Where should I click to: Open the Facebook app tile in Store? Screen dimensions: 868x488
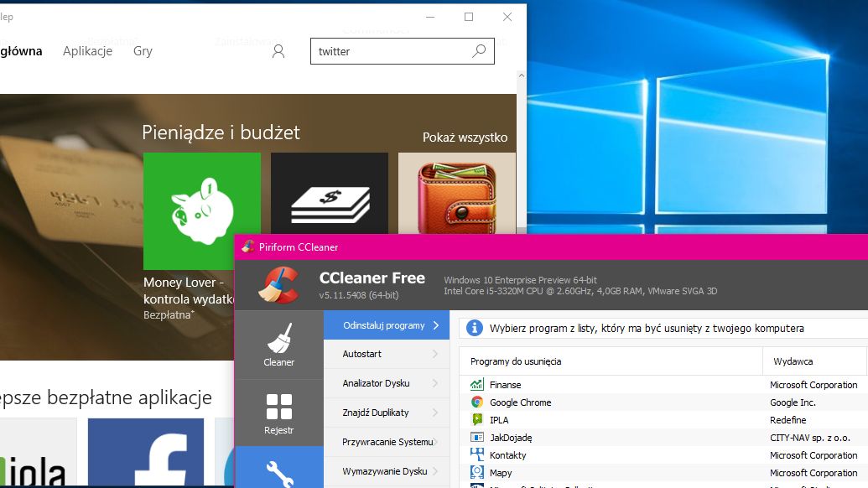tap(146, 453)
